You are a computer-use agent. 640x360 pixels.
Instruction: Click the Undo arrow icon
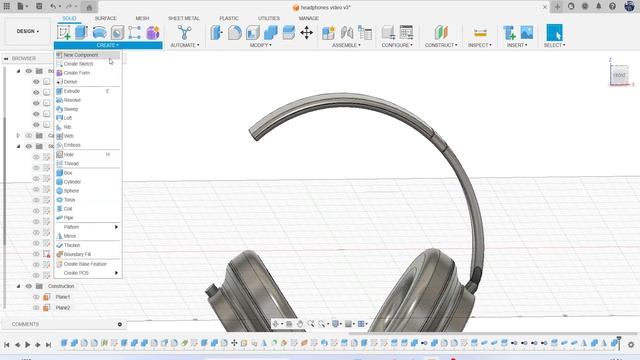(x=53, y=7)
